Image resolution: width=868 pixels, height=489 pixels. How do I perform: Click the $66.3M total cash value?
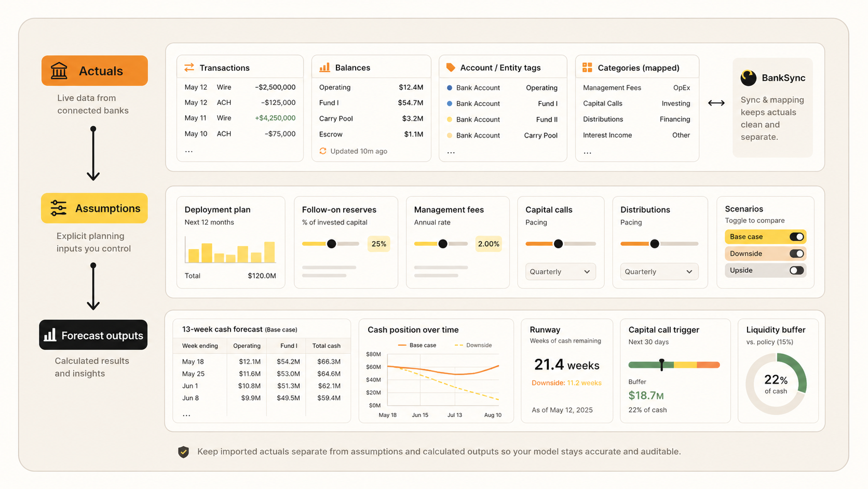pyautogui.click(x=329, y=362)
